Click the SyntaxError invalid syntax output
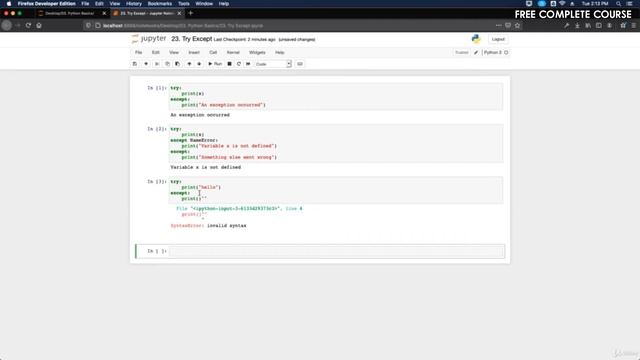640x360 pixels. [209, 226]
